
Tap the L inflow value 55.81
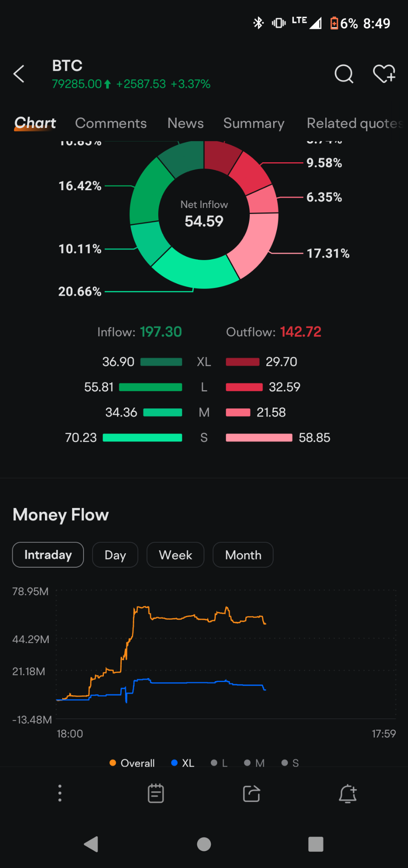coord(99,387)
